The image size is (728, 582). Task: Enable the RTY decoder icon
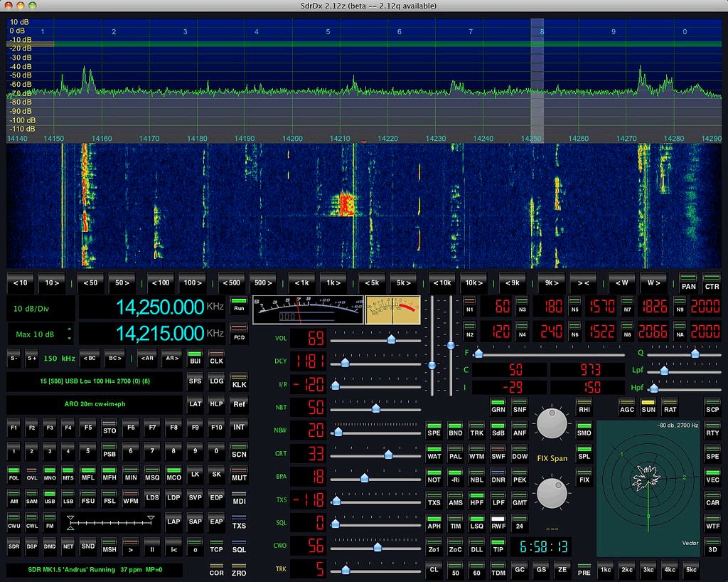pyautogui.click(x=712, y=430)
